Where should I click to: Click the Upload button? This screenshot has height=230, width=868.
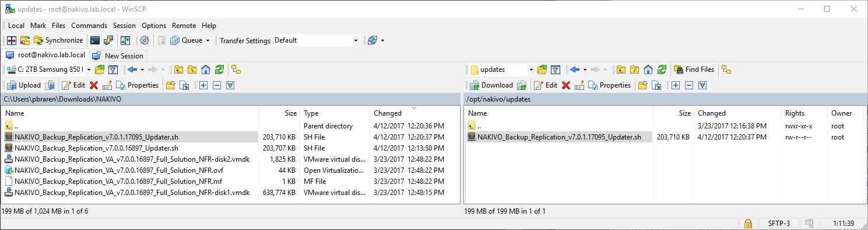pyautogui.click(x=24, y=85)
